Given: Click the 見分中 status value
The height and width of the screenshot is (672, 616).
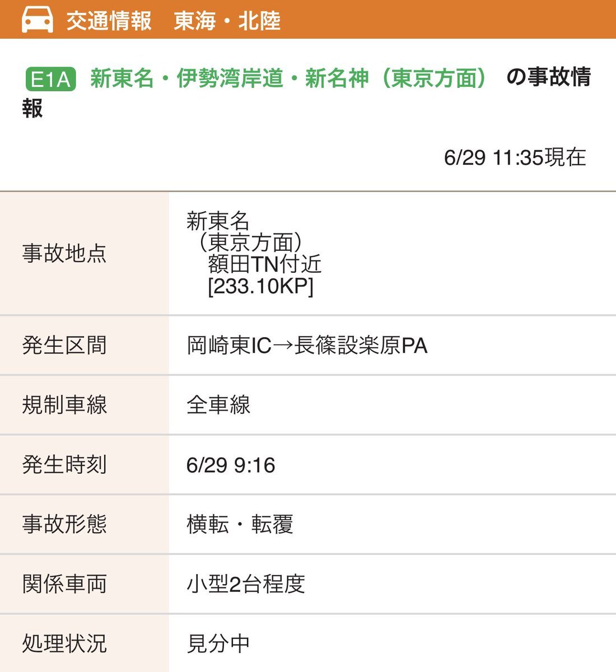Looking at the screenshot, I should pyautogui.click(x=218, y=643).
